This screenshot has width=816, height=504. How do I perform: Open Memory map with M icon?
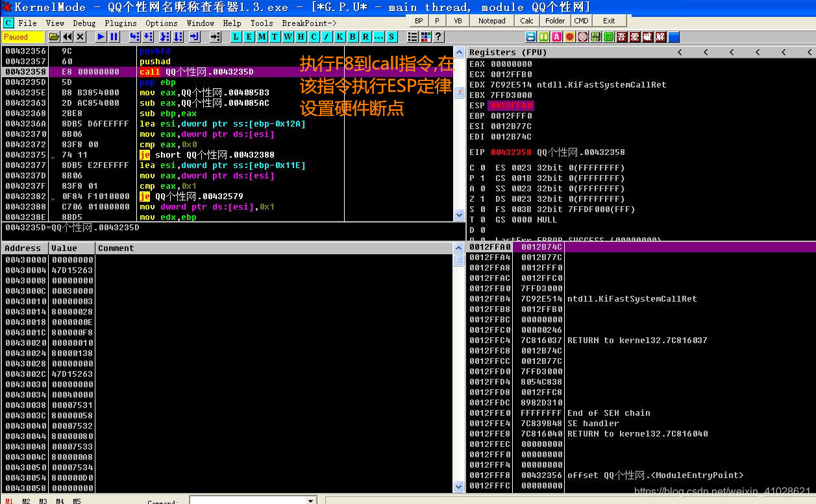pyautogui.click(x=262, y=37)
